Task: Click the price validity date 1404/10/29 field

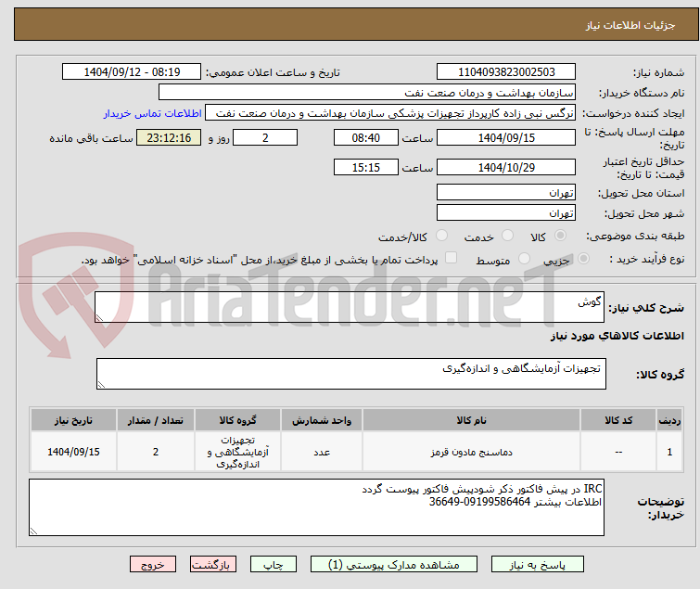Action: pos(506,168)
